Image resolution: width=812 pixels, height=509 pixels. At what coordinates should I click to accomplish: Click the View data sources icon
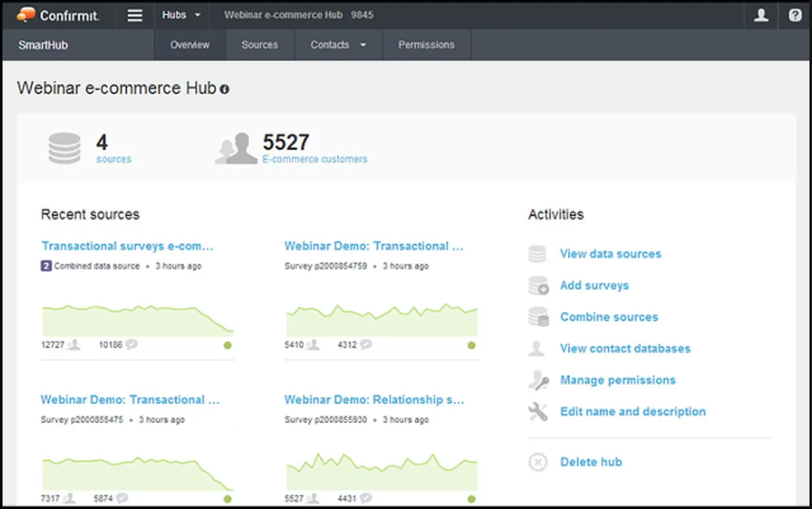[537, 254]
